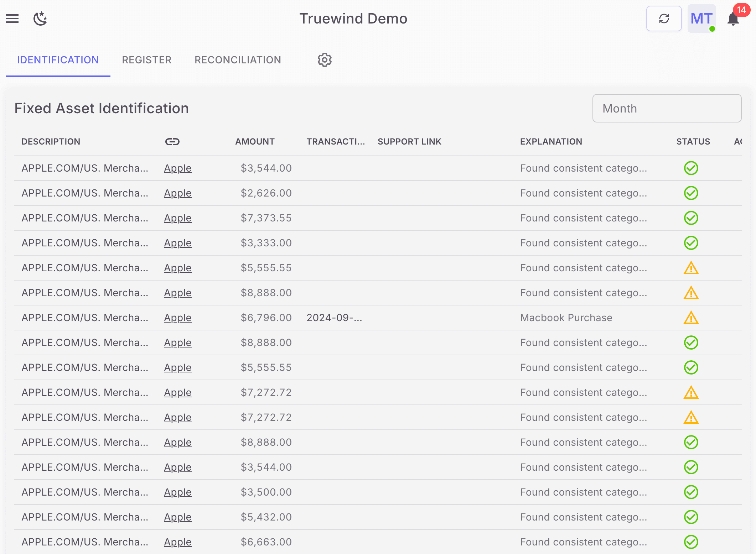Viewport: 756px width, 554px height.
Task: Click link icon column header
Action: point(172,142)
